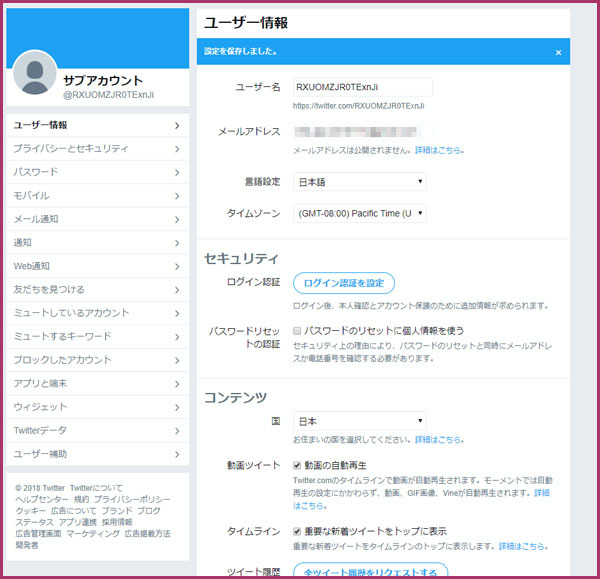Uncheck 重要な新着ツイートをトップに表示 checkbox
This screenshot has height=579, width=600.
(x=297, y=531)
